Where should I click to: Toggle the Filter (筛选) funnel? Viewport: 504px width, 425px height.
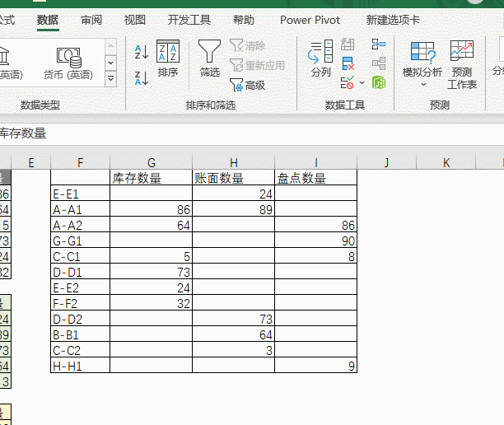click(209, 58)
